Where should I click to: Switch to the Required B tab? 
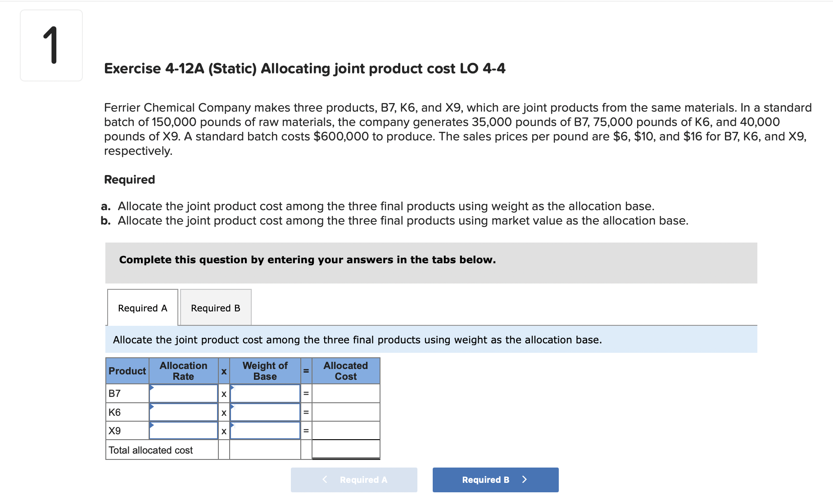coord(215,307)
